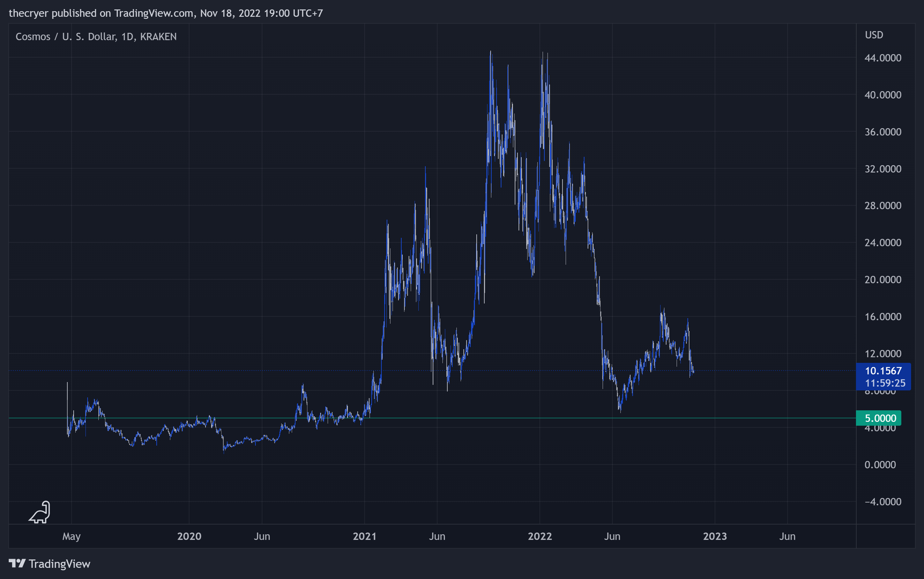Viewport: 924px width, 579px height.
Task: Click the 20.0000 price axis label
Action: click(883, 279)
